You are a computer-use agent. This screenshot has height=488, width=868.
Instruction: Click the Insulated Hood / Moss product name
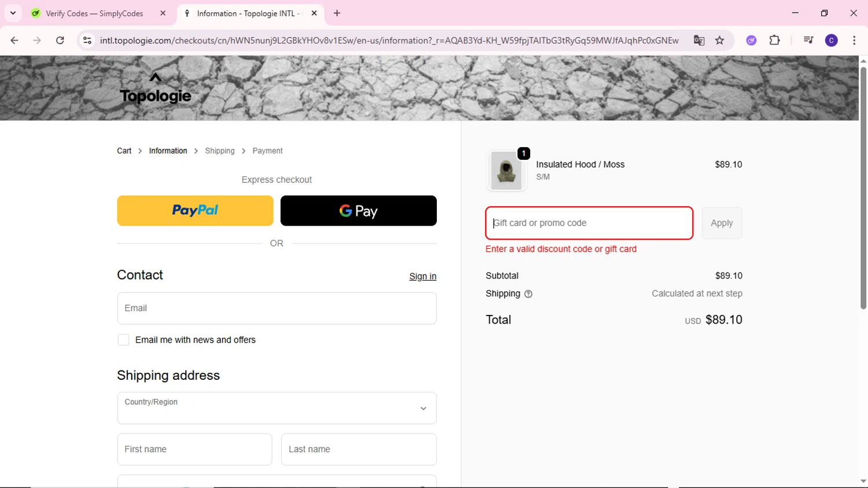[x=580, y=164]
